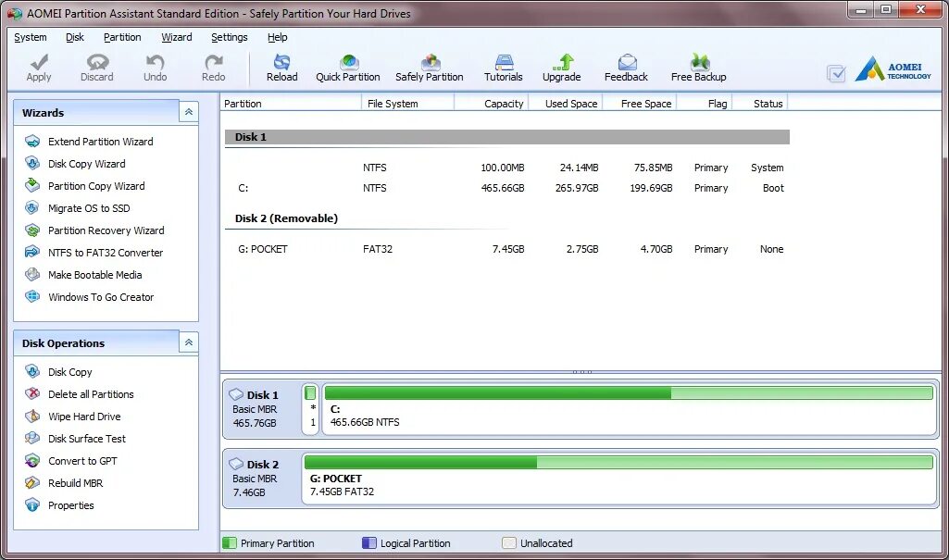
Task: Click the Disk 1 header bar
Action: 507,137
